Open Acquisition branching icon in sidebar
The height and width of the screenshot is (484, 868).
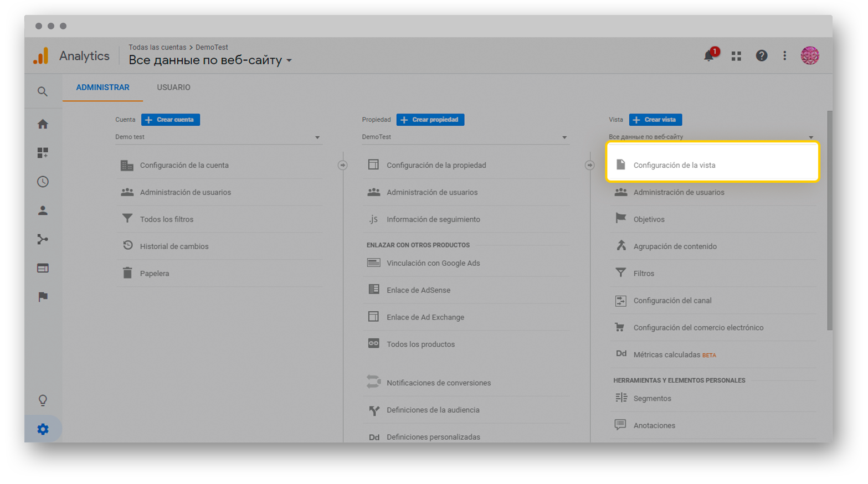43,239
